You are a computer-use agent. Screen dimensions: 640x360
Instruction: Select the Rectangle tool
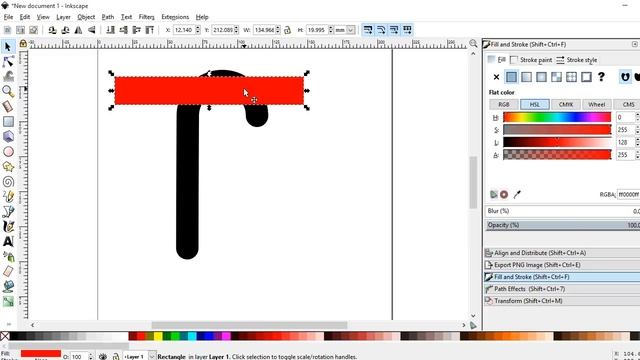[x=8, y=122]
